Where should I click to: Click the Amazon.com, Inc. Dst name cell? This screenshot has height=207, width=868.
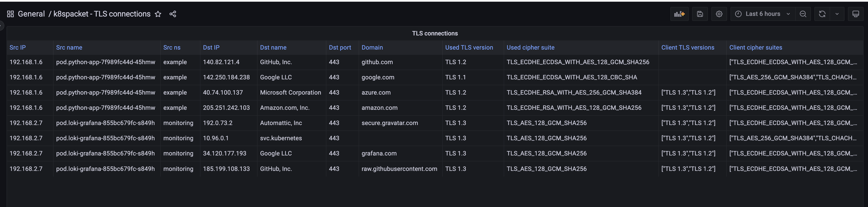click(x=292, y=108)
